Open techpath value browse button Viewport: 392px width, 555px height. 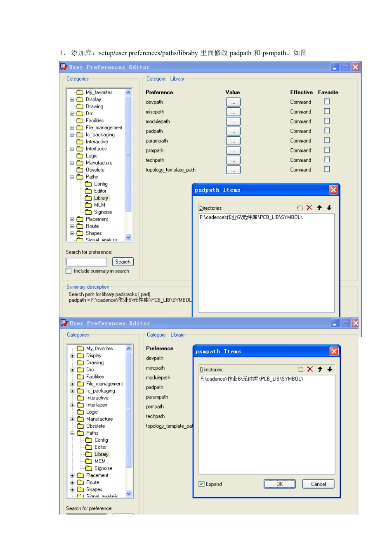(x=233, y=160)
